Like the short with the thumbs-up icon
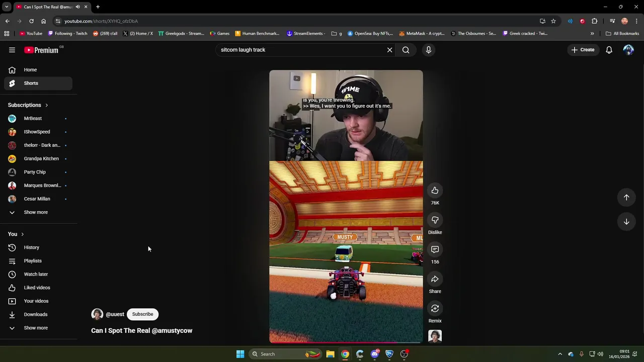 (435, 191)
